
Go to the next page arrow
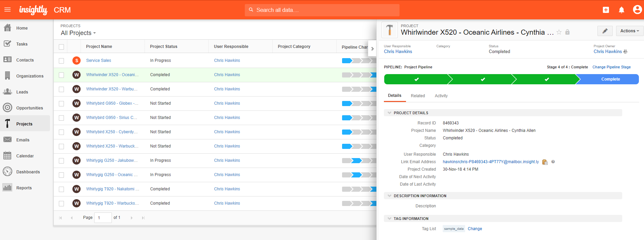(x=132, y=218)
